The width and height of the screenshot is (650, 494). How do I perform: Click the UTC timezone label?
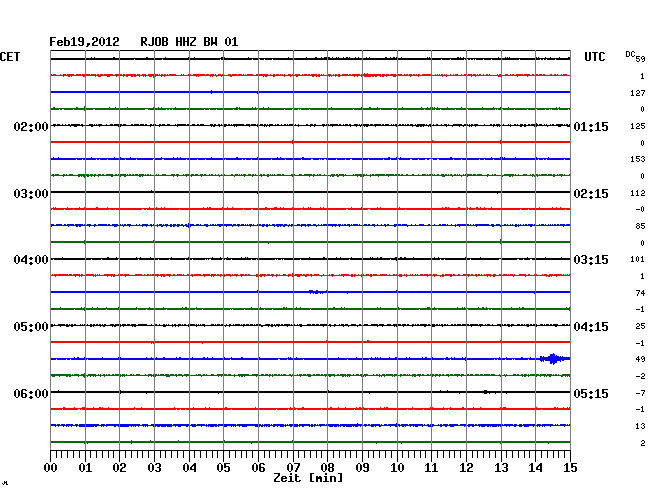(x=594, y=57)
